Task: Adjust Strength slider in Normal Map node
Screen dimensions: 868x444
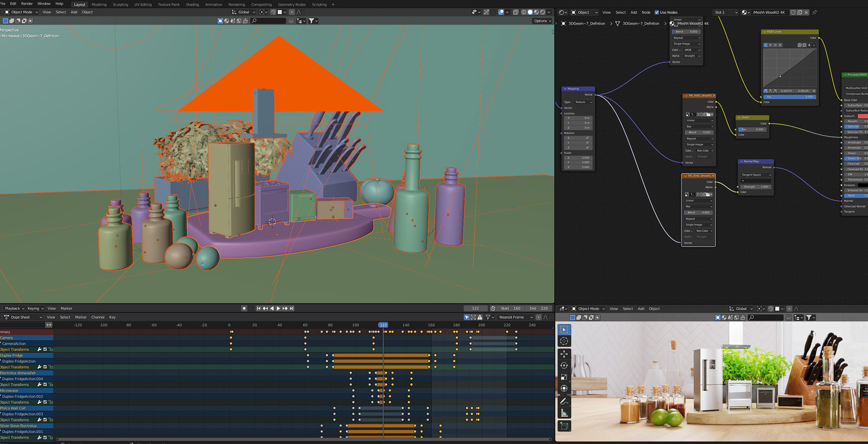Action: click(x=756, y=187)
